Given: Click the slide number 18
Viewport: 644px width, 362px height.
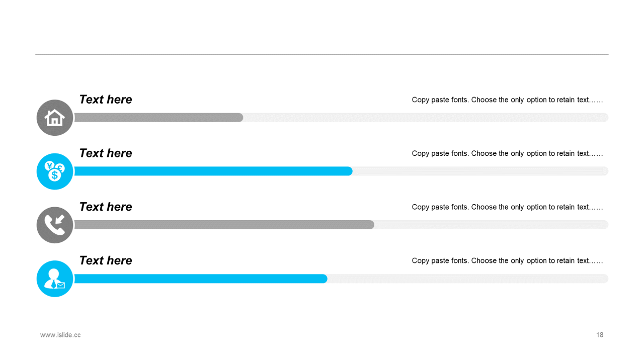Looking at the screenshot, I should coord(600,335).
